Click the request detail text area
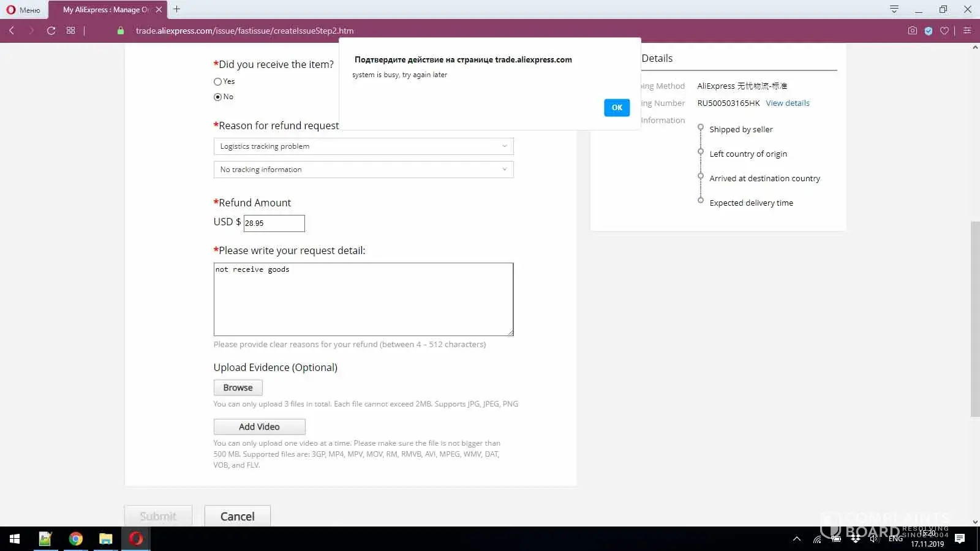980x551 pixels. click(363, 299)
